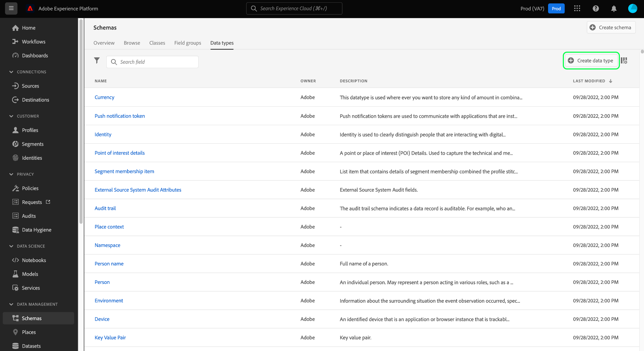This screenshot has width=644, height=351.
Task: Collapse the Connections sidebar section
Action: click(x=11, y=72)
